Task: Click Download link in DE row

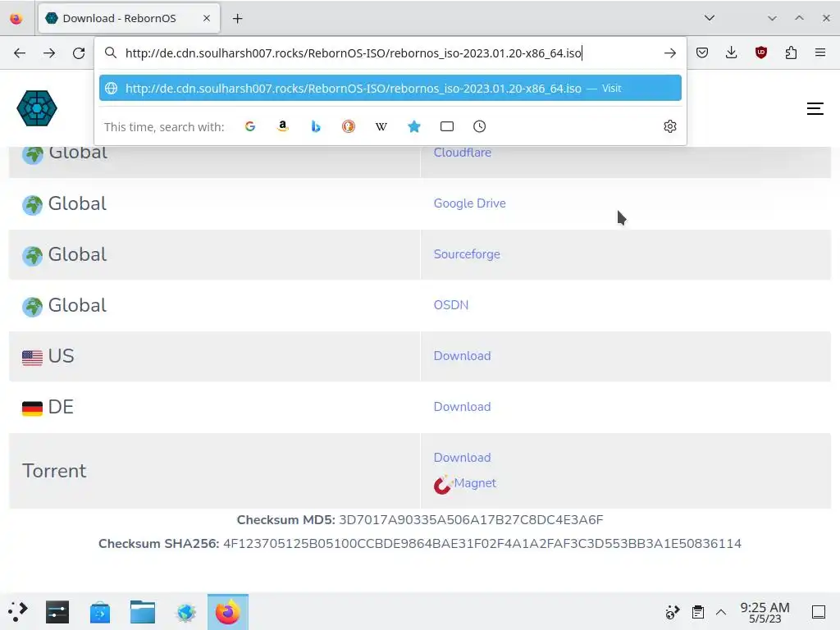Action: click(x=463, y=407)
